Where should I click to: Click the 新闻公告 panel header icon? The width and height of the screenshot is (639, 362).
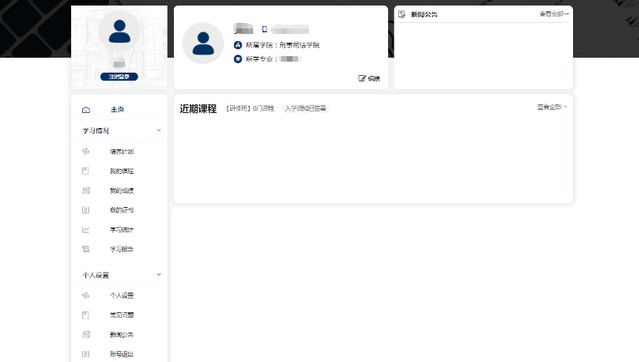401,14
